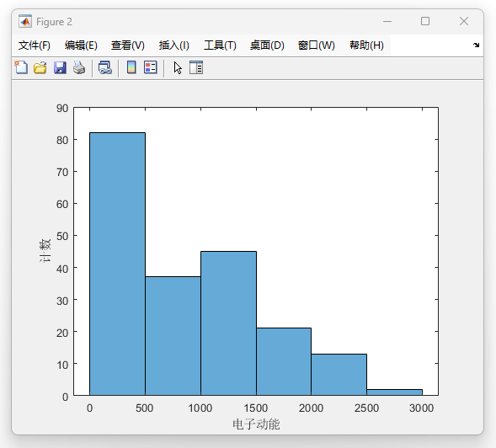Close the Figure 2 window

pos(464,21)
